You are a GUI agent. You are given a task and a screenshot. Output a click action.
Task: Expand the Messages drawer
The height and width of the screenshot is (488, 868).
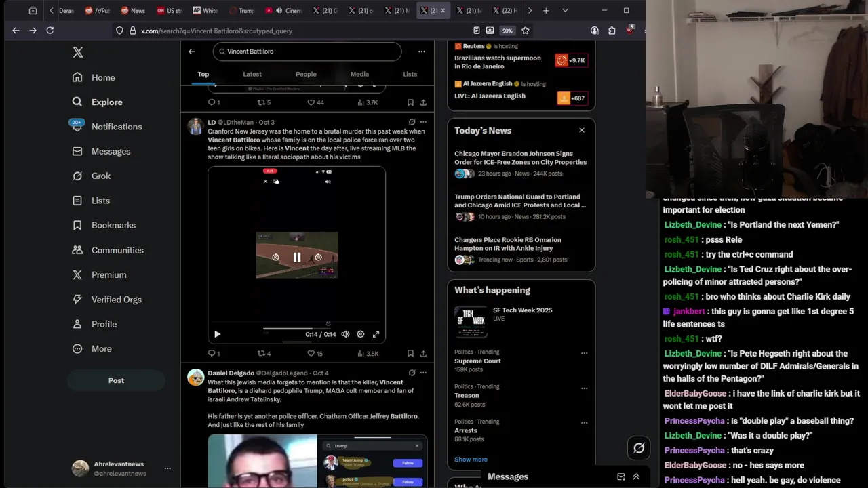(x=636, y=476)
